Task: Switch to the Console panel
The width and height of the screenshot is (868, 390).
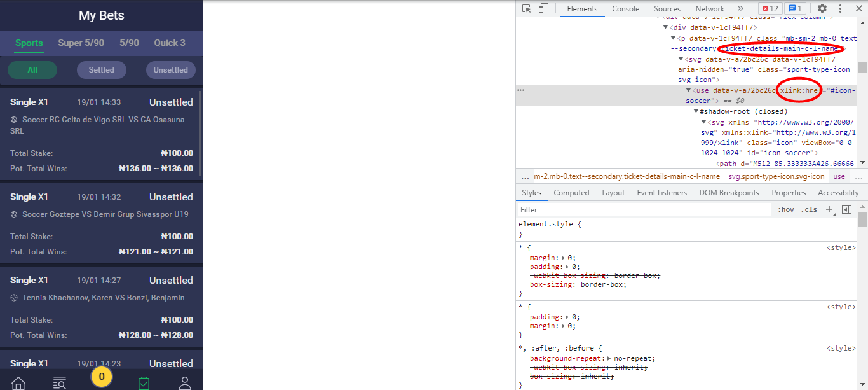Action: pyautogui.click(x=625, y=8)
